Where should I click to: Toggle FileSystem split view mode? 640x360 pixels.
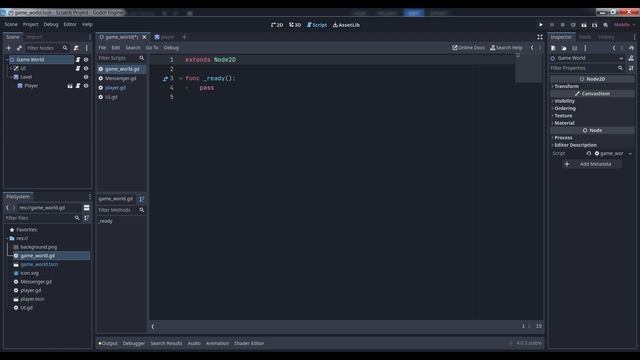[87, 208]
